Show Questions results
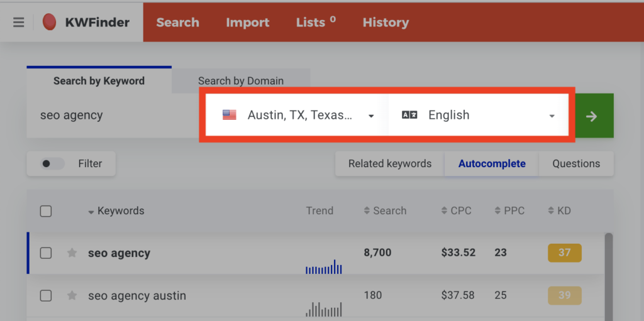 [576, 164]
